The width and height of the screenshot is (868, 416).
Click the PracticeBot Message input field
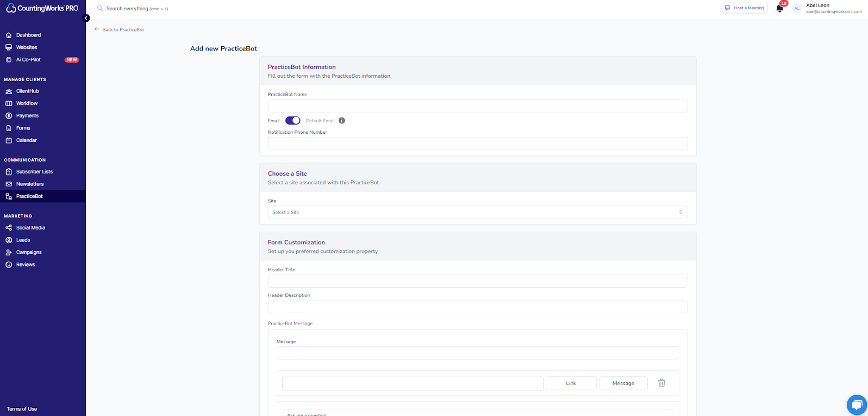coord(478,353)
